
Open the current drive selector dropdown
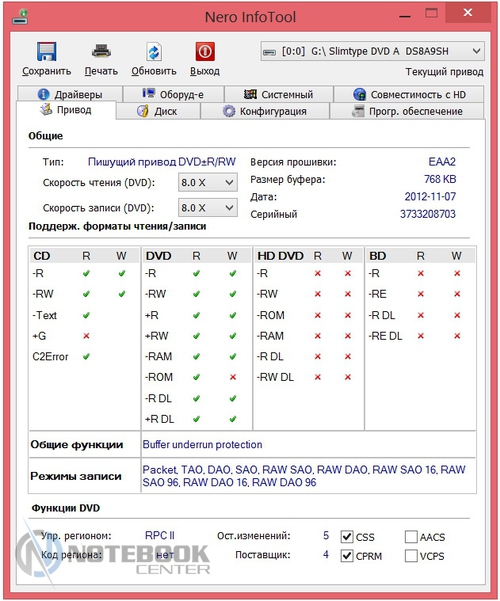point(372,51)
